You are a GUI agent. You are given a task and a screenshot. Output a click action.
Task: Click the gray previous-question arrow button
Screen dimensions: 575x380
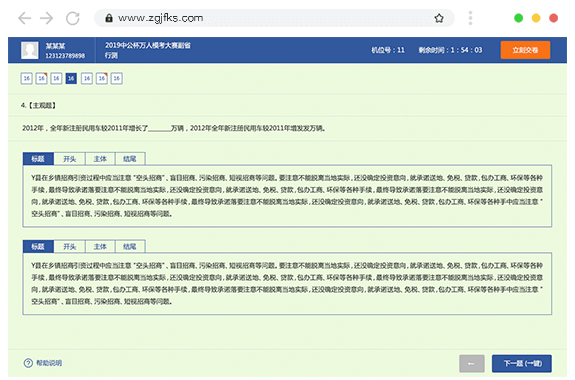(x=472, y=363)
